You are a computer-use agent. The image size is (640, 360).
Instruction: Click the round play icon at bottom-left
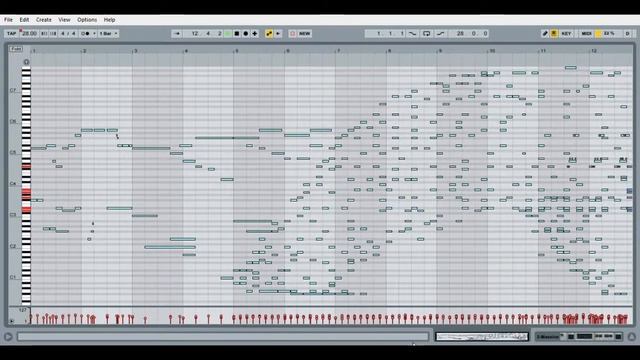click(x=8, y=337)
